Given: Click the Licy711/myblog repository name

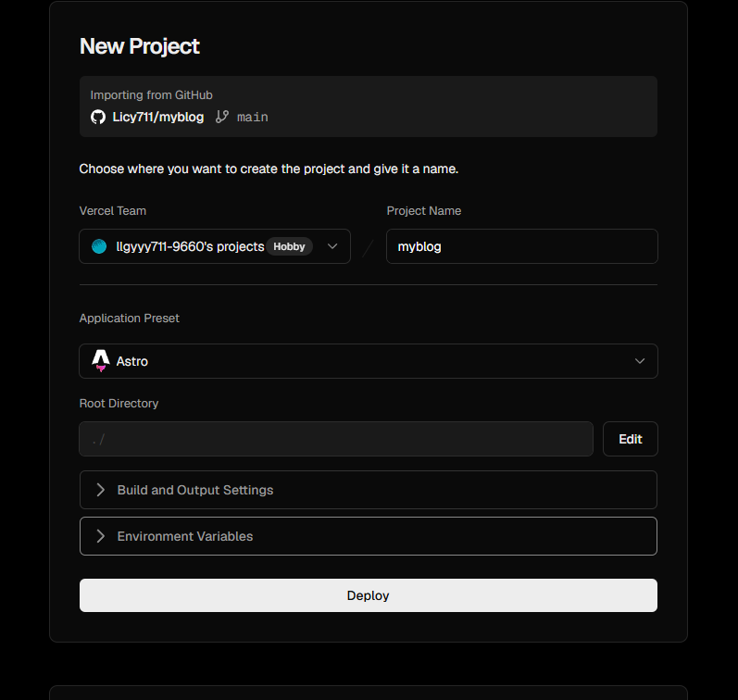Looking at the screenshot, I should [158, 117].
